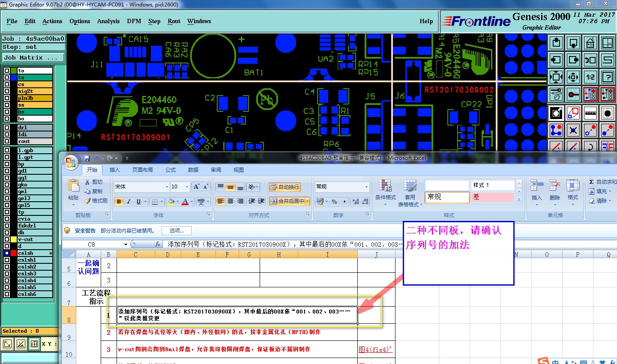Click the center align icon in Excel
This screenshot has width=617, height=364.
pos(231,201)
